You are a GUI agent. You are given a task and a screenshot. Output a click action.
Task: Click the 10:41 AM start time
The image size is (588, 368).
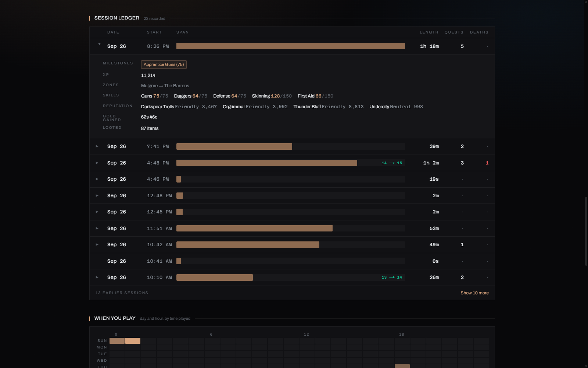159,261
